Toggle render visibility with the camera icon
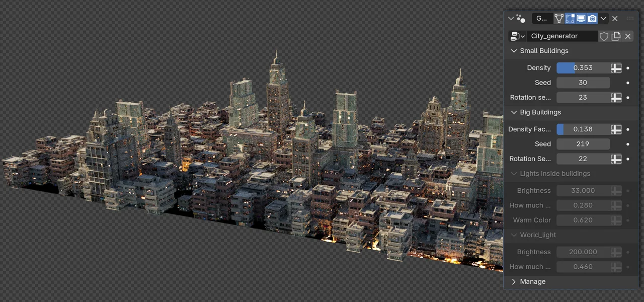Screen dimensions: 644x302 tap(592, 18)
